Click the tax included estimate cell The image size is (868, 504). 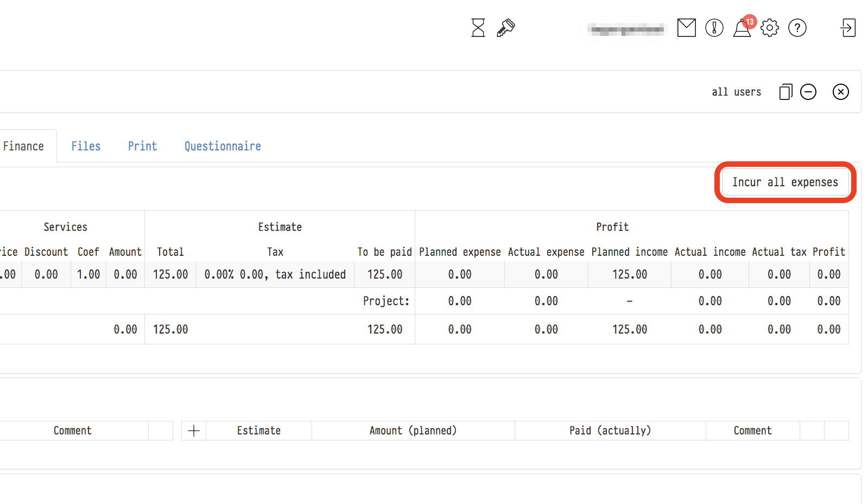point(275,274)
